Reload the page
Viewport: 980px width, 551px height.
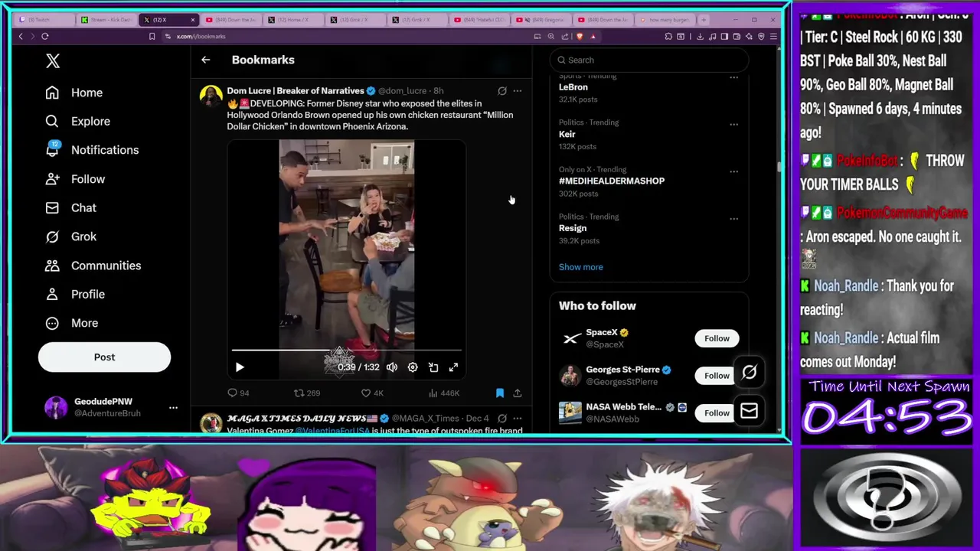coord(45,36)
